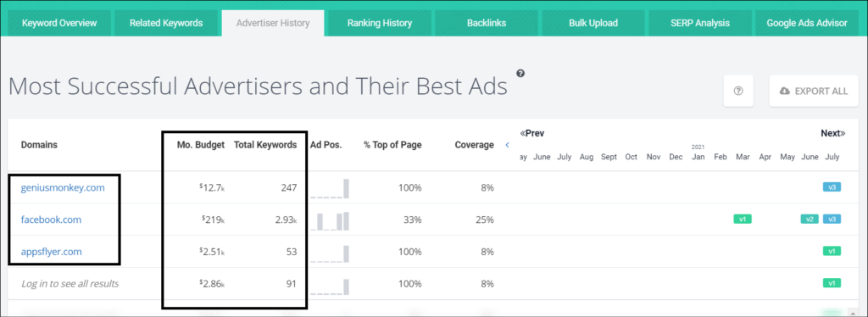Viewport: 868px width, 317px height.
Task: Open the Google Ads Advisor tab
Action: [x=807, y=23]
